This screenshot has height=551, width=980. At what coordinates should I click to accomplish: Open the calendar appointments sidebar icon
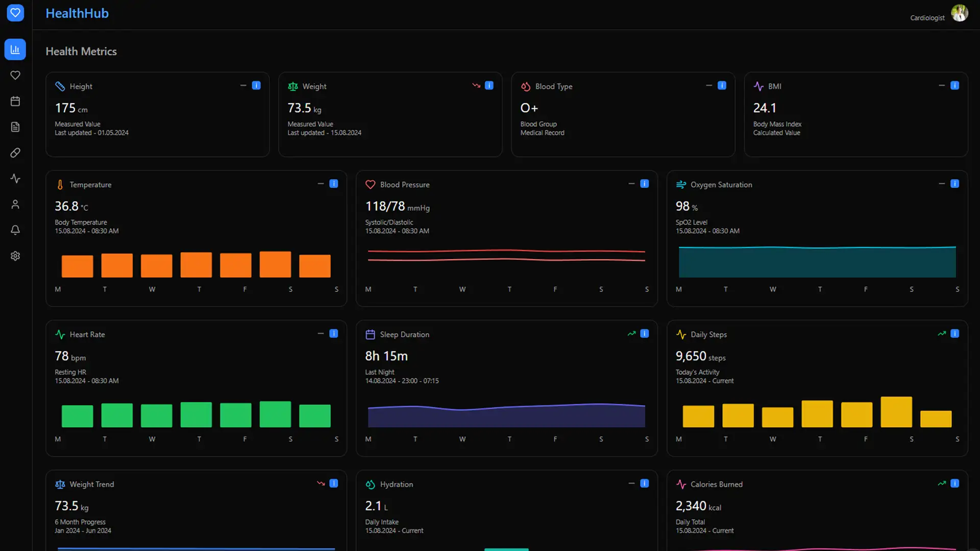tap(15, 101)
